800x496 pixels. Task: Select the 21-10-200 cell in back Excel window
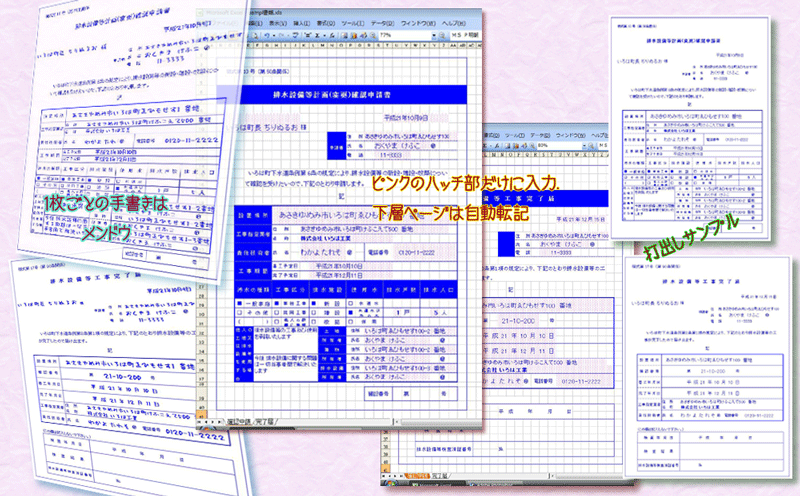[x=517, y=321]
